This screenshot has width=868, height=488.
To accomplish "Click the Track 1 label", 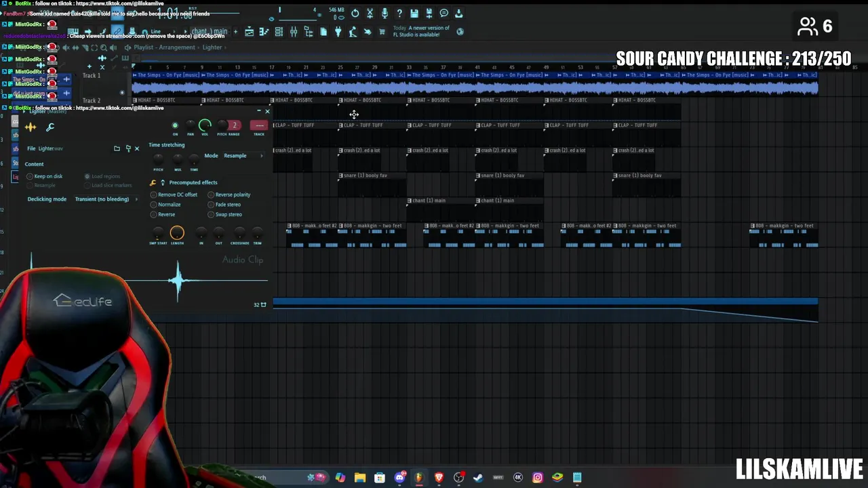I will 92,75.
